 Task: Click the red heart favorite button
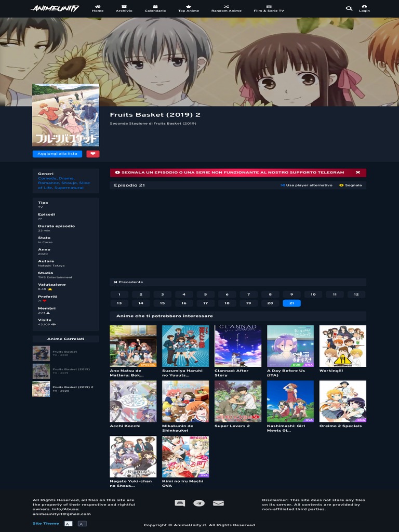pos(92,154)
